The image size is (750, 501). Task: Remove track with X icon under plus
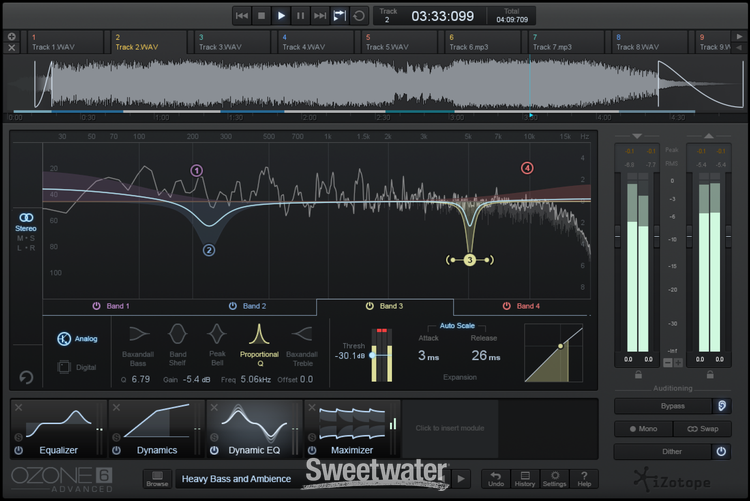tap(11, 47)
